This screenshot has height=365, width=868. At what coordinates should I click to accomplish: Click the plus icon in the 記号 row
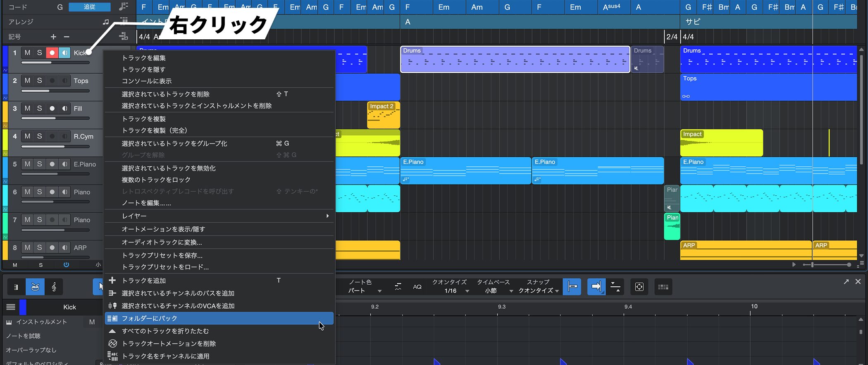point(53,37)
